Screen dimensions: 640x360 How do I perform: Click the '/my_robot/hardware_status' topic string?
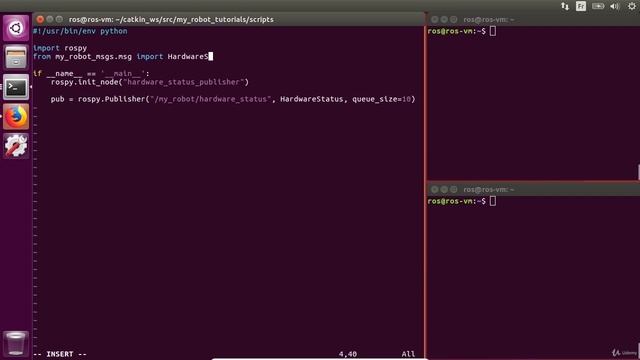click(211, 99)
